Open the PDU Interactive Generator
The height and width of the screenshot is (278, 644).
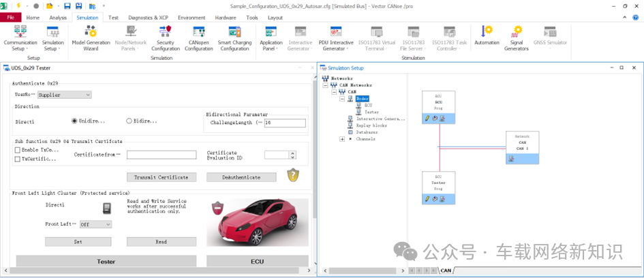(336, 38)
